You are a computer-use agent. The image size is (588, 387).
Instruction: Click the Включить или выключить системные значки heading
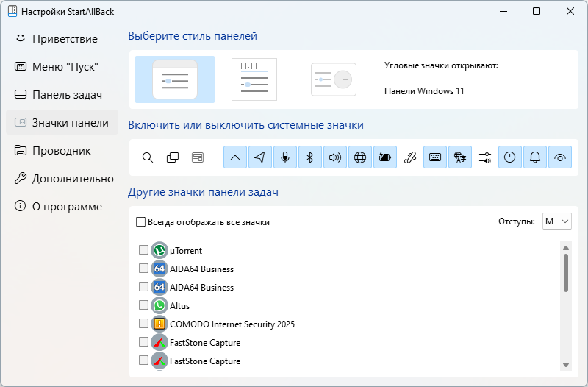pos(246,125)
